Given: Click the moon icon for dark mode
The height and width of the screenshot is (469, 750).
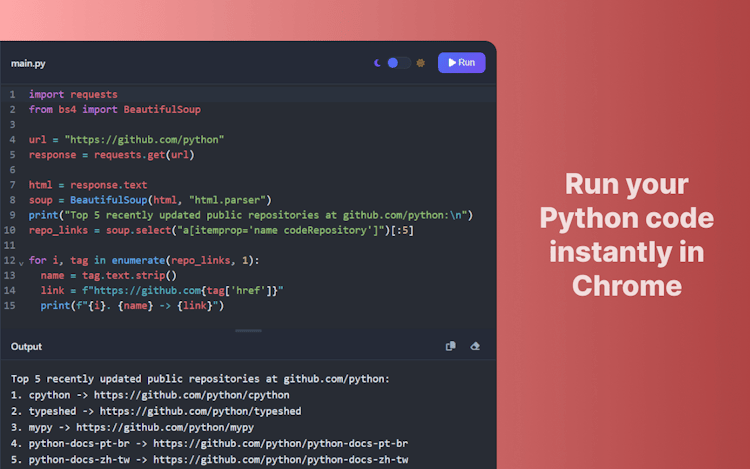Looking at the screenshot, I should (x=377, y=63).
